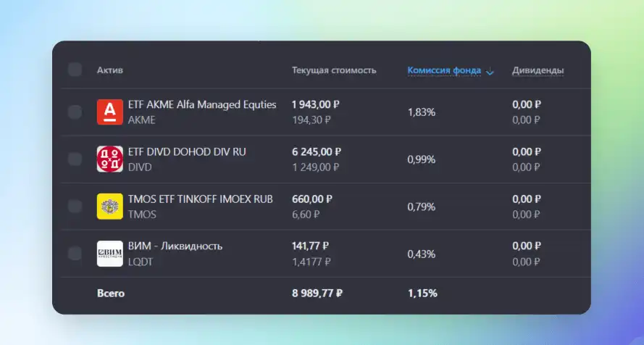The width and height of the screenshot is (644, 345).
Task: Open TMOS ETF TINKOFF IMOEX RUB asset
Action: tap(201, 199)
